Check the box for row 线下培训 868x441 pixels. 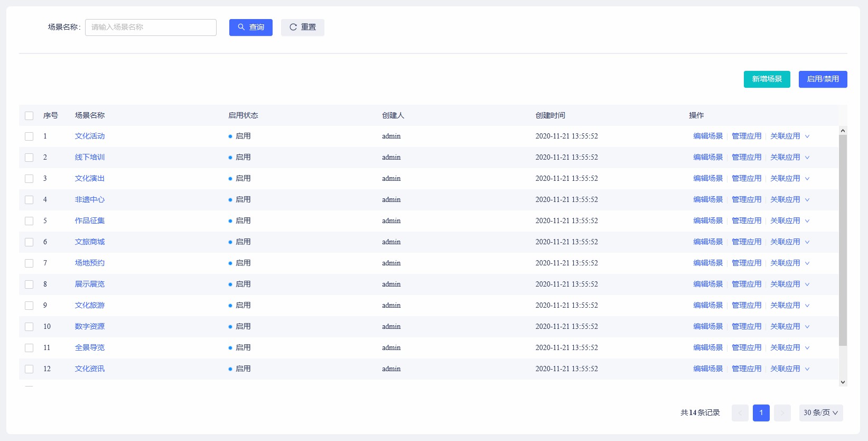click(29, 158)
